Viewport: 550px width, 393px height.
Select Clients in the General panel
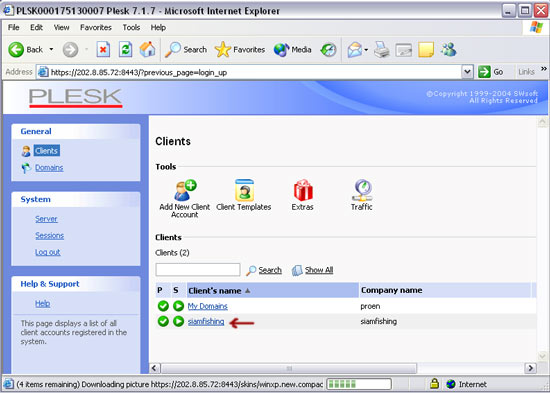47,151
